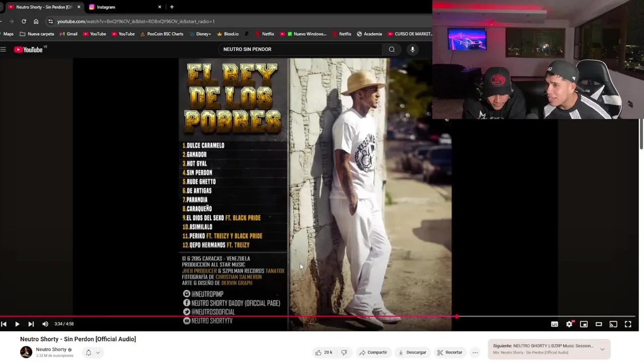Open the Maps bookmark
644x362 pixels.
coord(7,34)
